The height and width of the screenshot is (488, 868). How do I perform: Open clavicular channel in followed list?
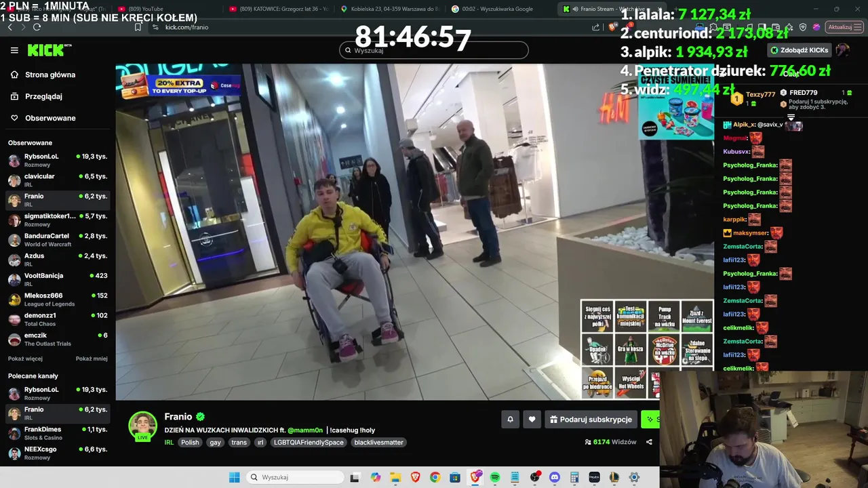[57, 180]
